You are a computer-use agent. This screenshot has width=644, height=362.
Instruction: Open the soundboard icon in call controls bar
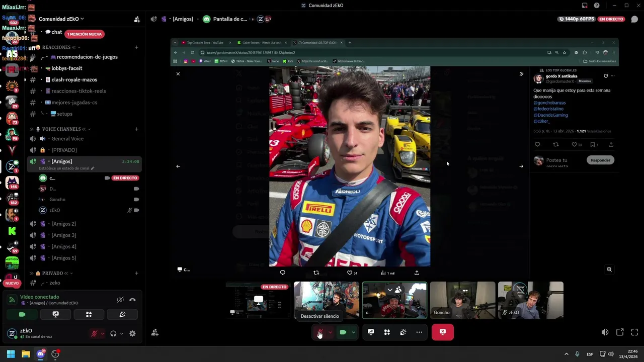403,332
